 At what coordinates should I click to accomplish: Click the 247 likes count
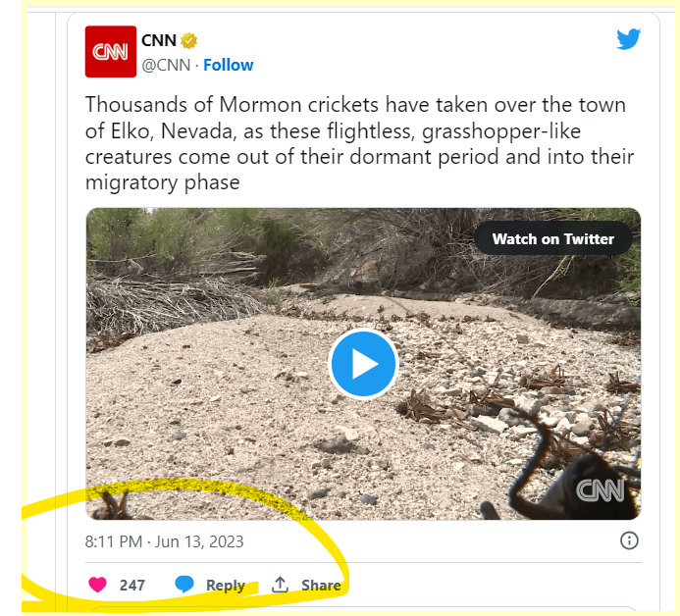(132, 586)
